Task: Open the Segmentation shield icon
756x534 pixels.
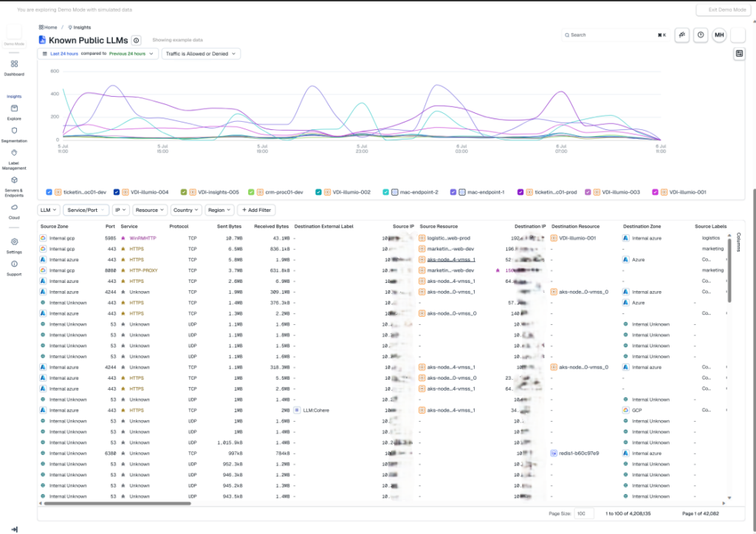Action: tap(14, 131)
